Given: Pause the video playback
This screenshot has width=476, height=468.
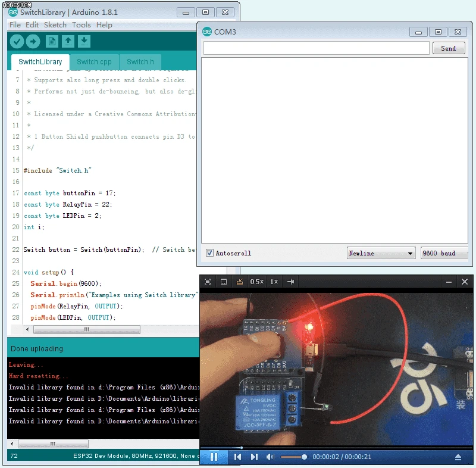Looking at the screenshot, I should click(x=214, y=457).
